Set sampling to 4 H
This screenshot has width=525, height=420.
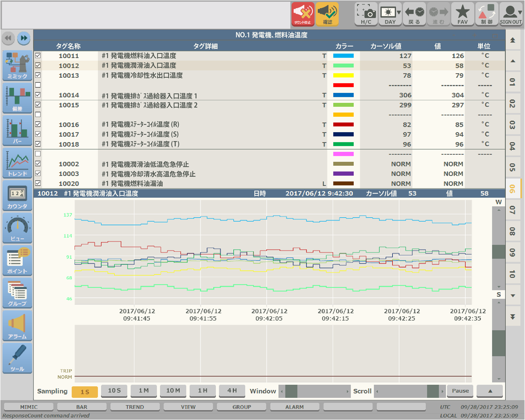(232, 391)
